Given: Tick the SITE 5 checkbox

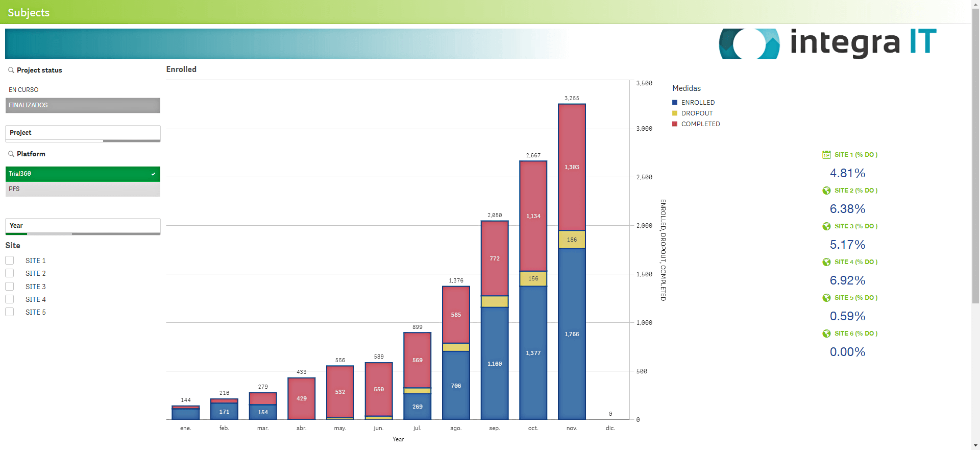Looking at the screenshot, I should point(10,312).
